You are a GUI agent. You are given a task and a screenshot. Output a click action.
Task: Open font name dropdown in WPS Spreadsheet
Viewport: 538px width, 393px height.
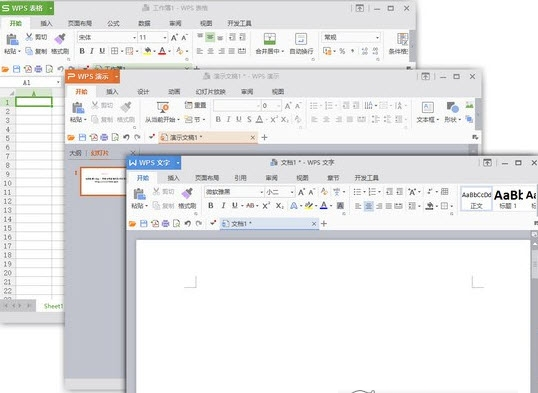[x=134, y=37]
